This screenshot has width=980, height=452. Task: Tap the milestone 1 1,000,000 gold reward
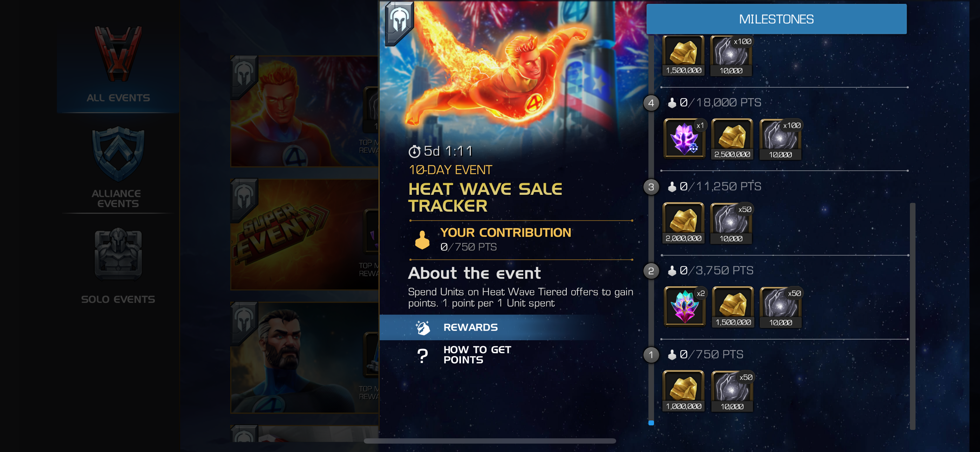pyautogui.click(x=683, y=391)
